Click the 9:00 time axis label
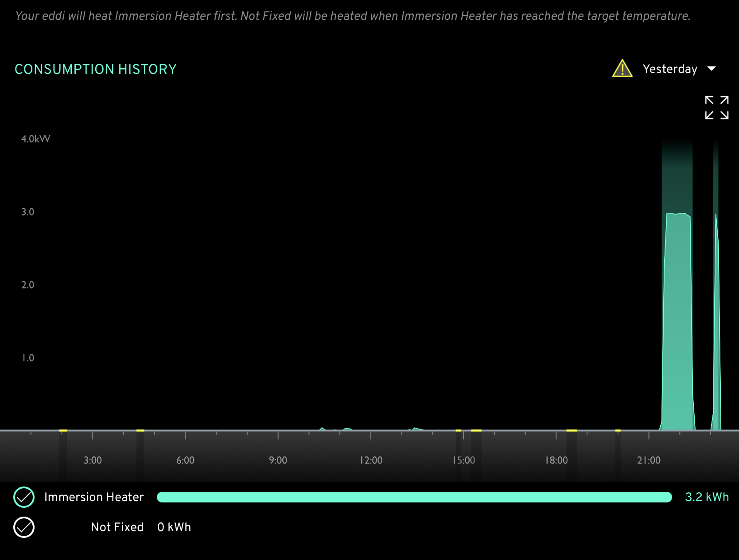Image resolution: width=739 pixels, height=560 pixels. pyautogui.click(x=278, y=460)
